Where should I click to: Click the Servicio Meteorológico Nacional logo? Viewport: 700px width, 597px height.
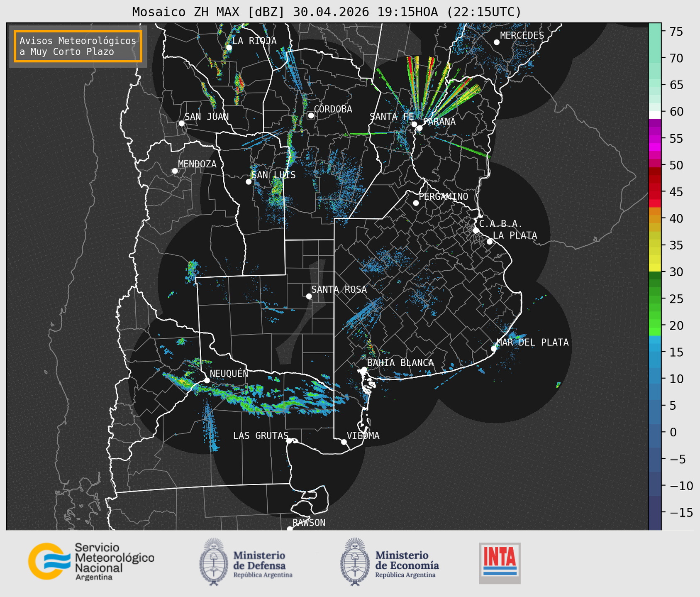click(x=91, y=561)
